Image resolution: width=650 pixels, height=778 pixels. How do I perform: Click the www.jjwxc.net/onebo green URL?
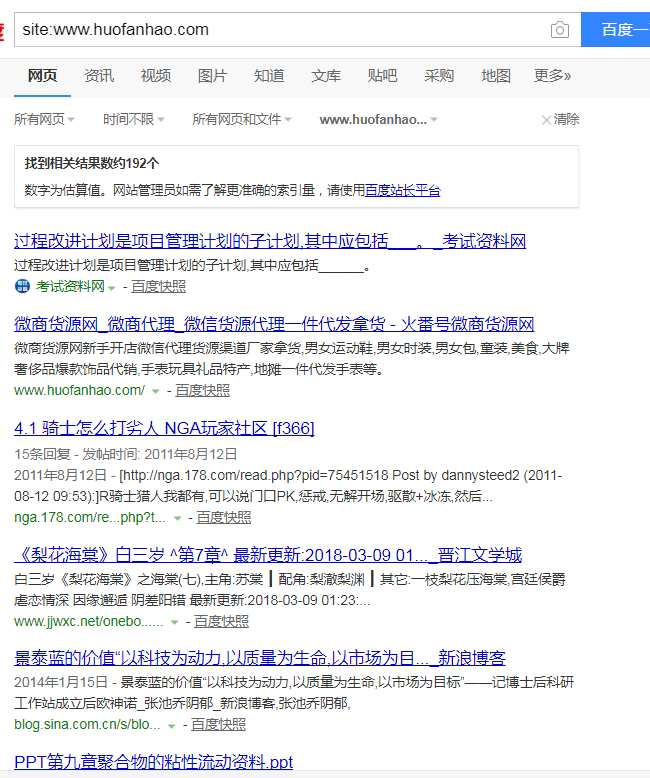click(x=88, y=621)
